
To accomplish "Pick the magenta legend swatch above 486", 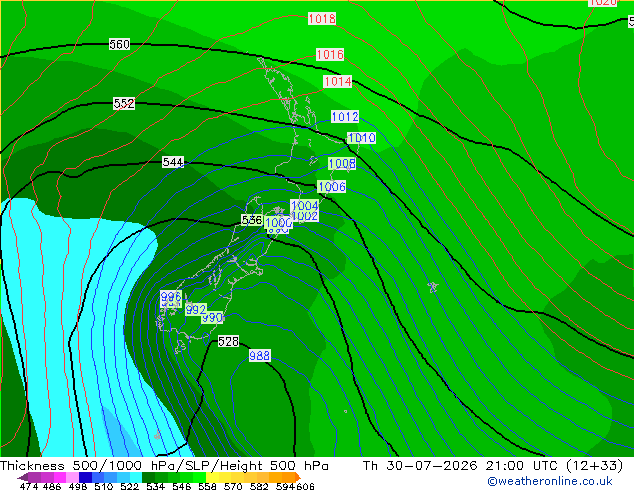I will (60, 477).
